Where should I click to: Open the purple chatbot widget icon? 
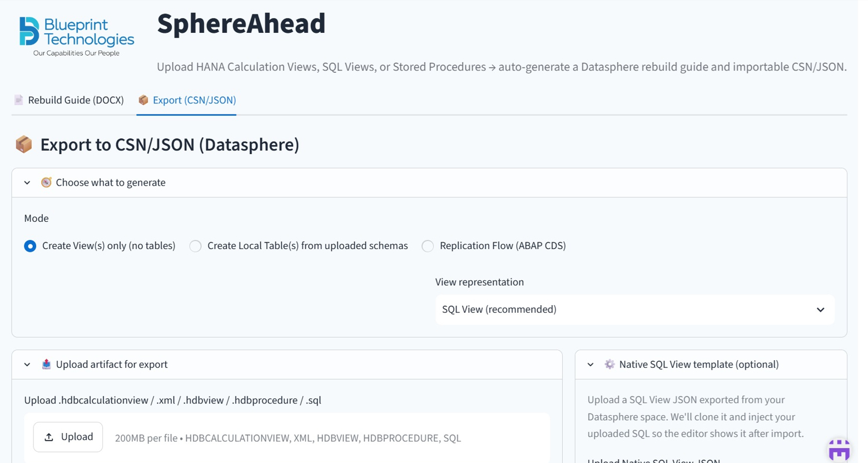(839, 450)
